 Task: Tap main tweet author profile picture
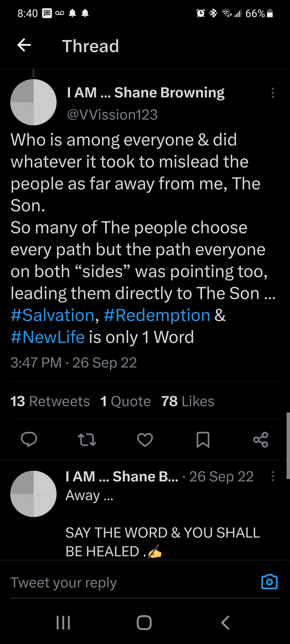click(33, 102)
